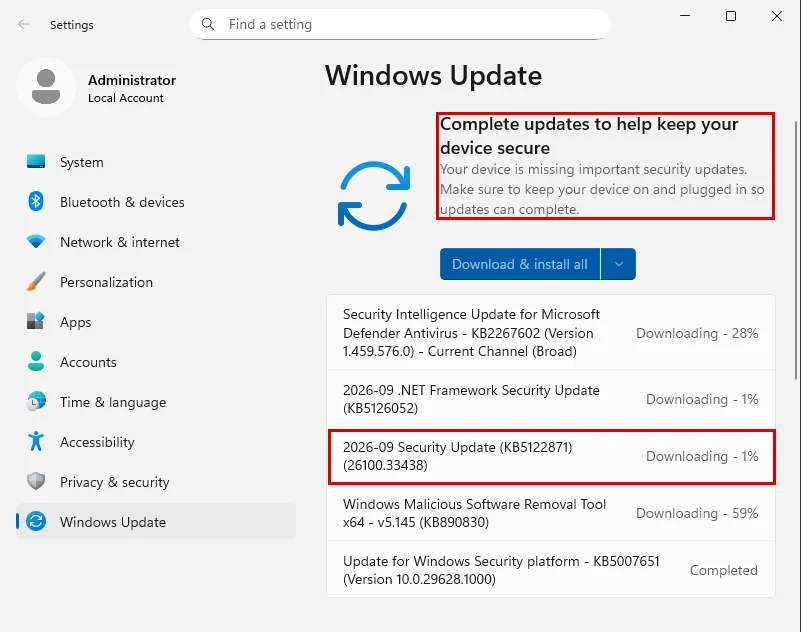Maximize the Settings window
This screenshot has height=632, width=801.
(x=731, y=16)
